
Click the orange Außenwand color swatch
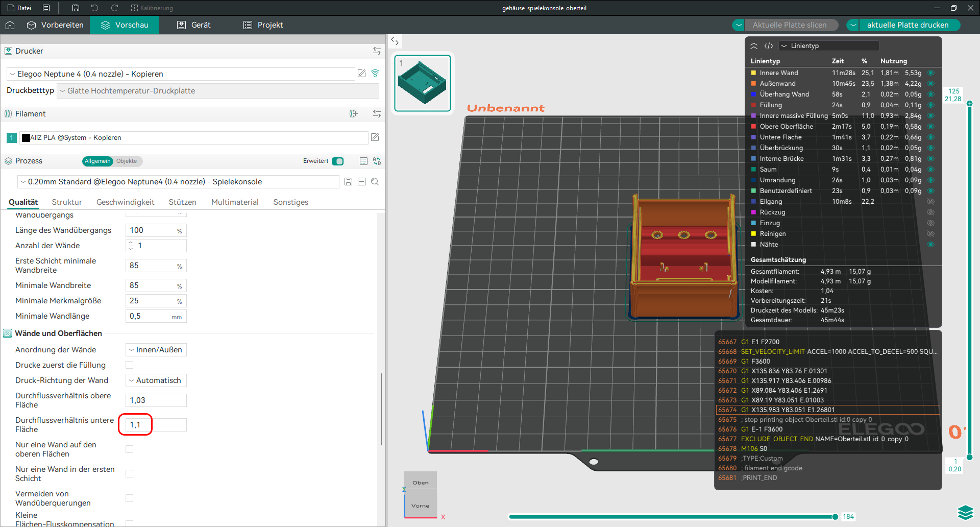click(753, 84)
